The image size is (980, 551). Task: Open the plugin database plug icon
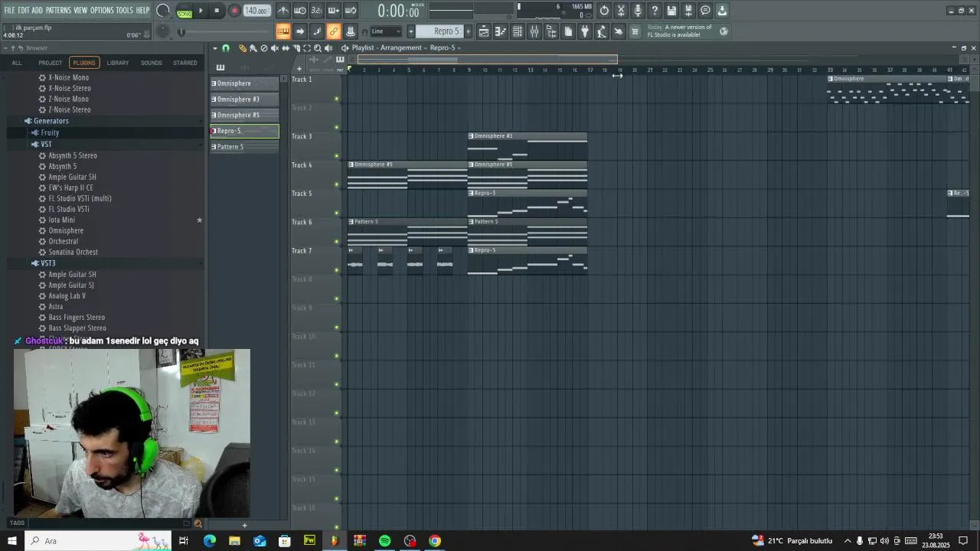coord(585,31)
